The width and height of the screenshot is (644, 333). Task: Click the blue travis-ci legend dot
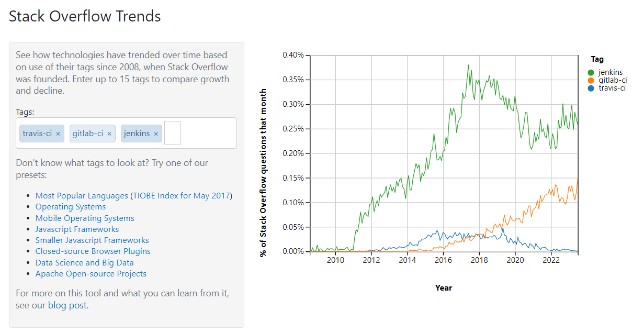point(591,88)
